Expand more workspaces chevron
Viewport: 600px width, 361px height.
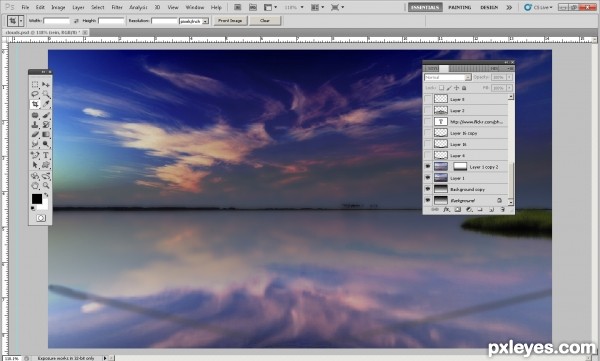[x=509, y=7]
